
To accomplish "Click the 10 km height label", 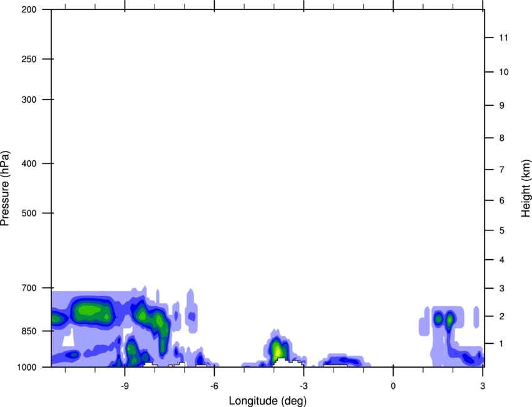I will click(x=503, y=72).
